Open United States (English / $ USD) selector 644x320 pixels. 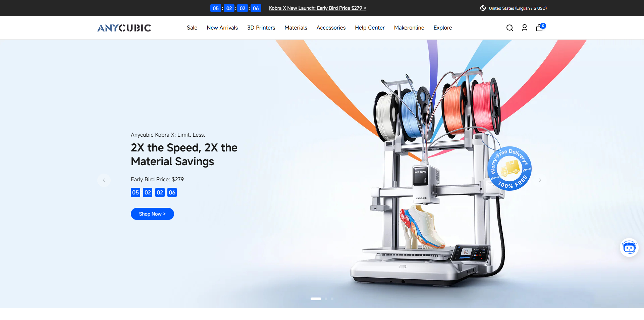tap(518, 8)
